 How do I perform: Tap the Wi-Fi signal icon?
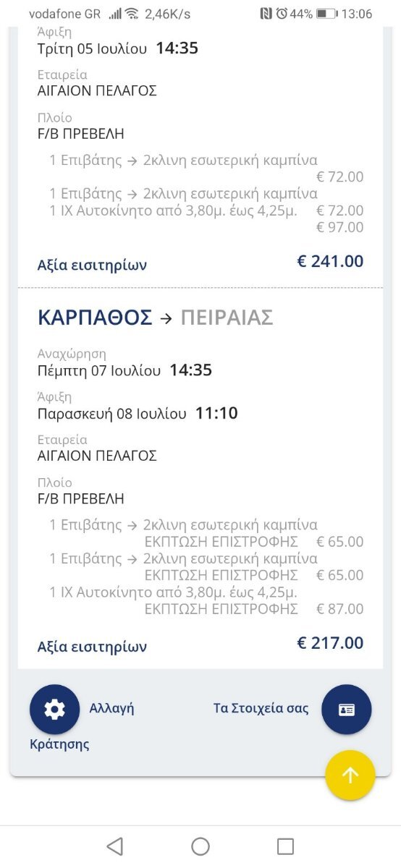(132, 14)
